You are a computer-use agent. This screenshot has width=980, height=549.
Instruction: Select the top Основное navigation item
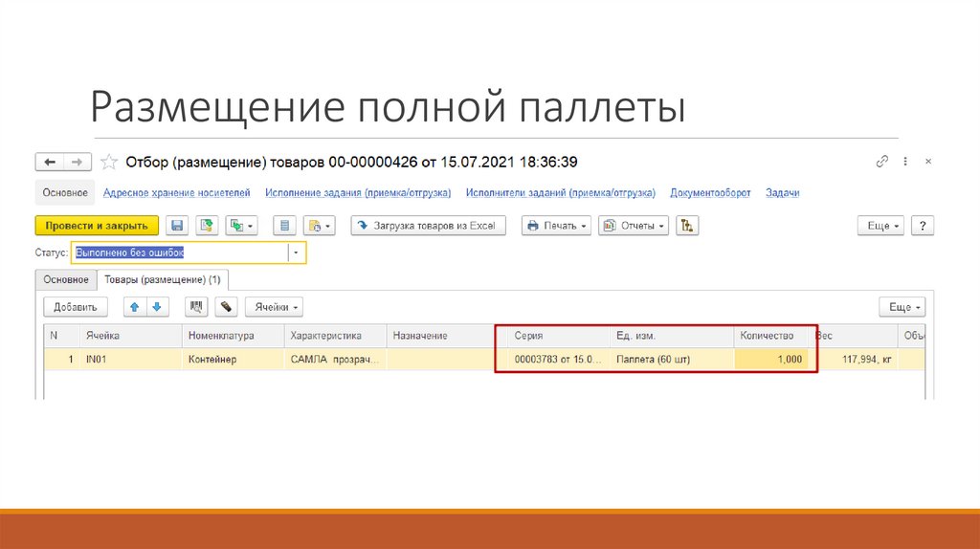coord(65,193)
